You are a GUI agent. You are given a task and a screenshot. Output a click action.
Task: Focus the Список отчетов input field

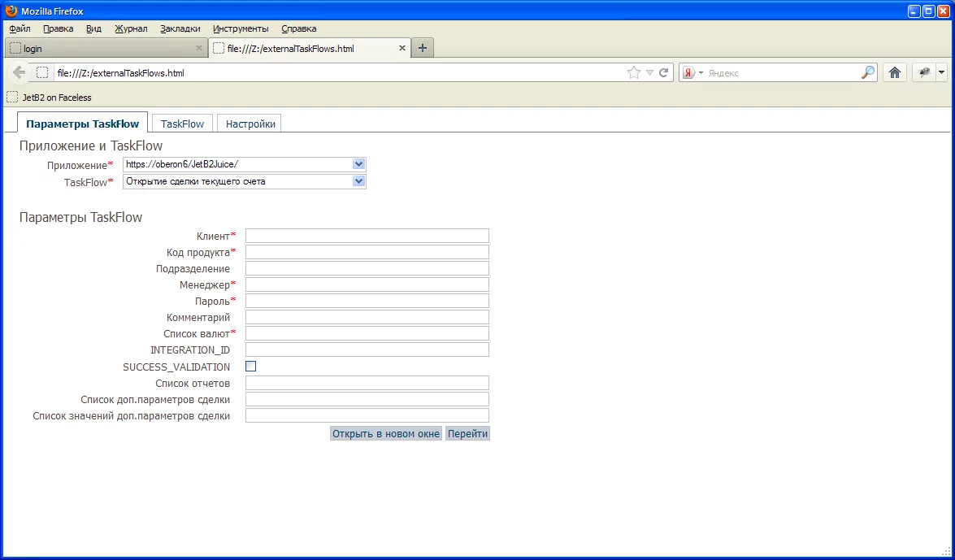coord(367,383)
